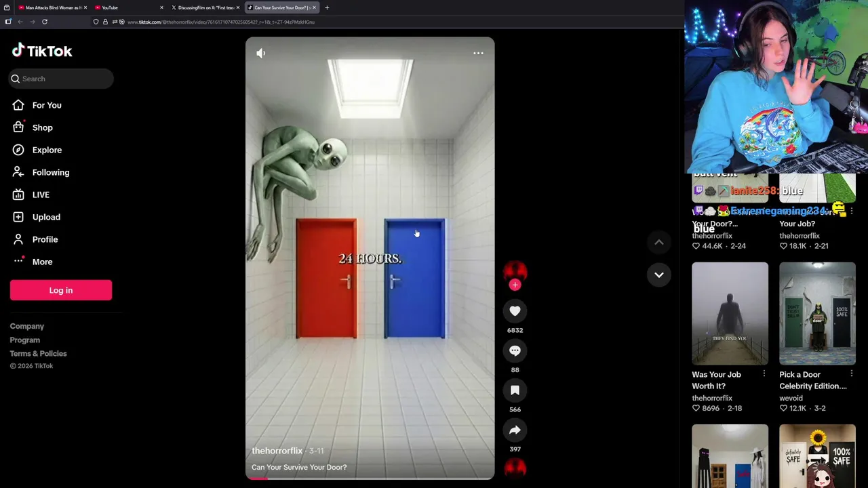Go to previous video with up chevron
The image size is (868, 488).
pyautogui.click(x=658, y=242)
